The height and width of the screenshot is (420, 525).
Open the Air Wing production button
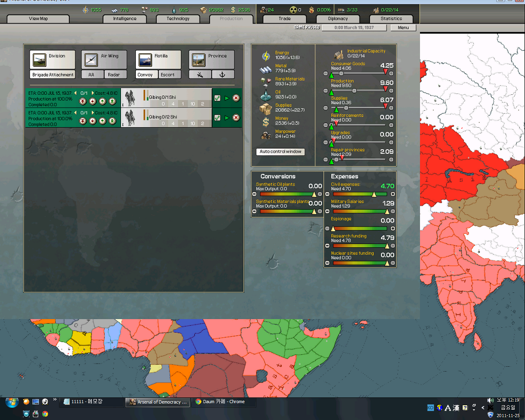(x=104, y=59)
